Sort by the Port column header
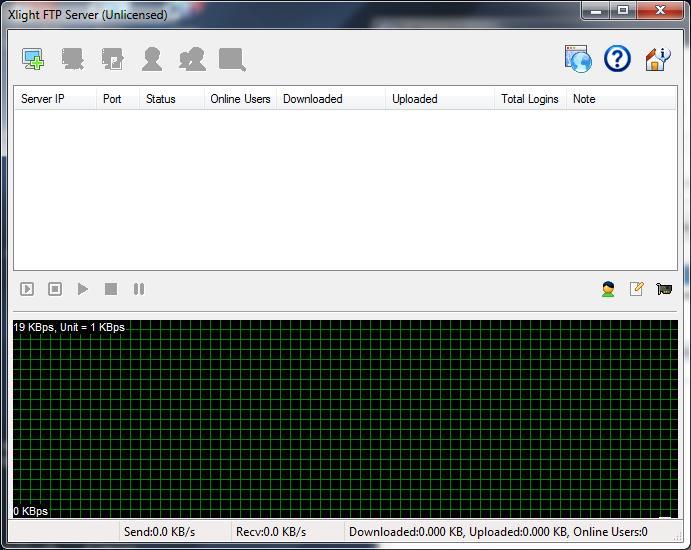The image size is (691, 550). coord(118,99)
